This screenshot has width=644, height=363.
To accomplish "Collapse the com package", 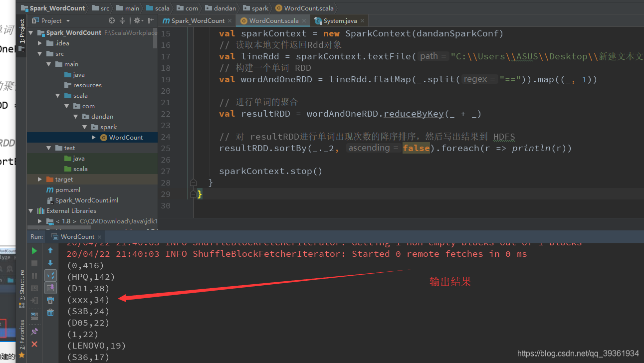I will click(67, 106).
